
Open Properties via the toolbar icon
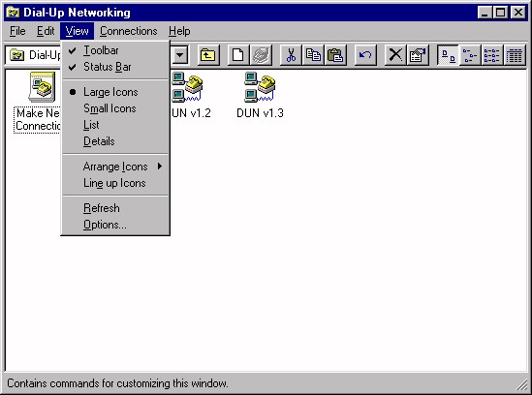[x=418, y=54]
